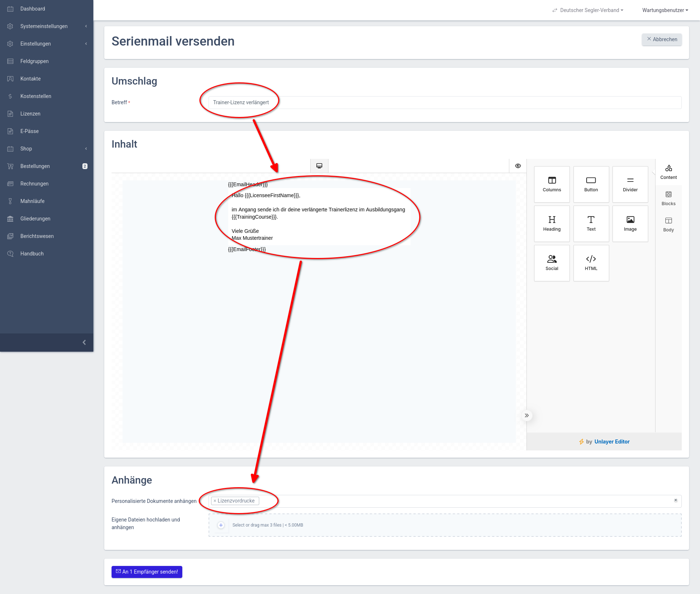Switch to desktop preview mode icon
The height and width of the screenshot is (594, 700).
[x=319, y=166]
